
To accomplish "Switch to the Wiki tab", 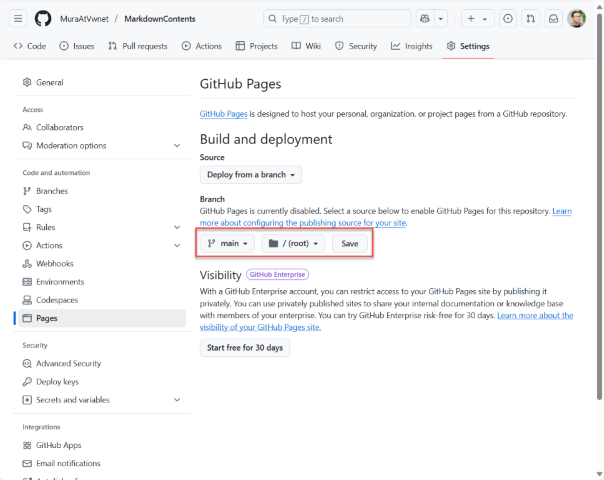I will (306, 46).
